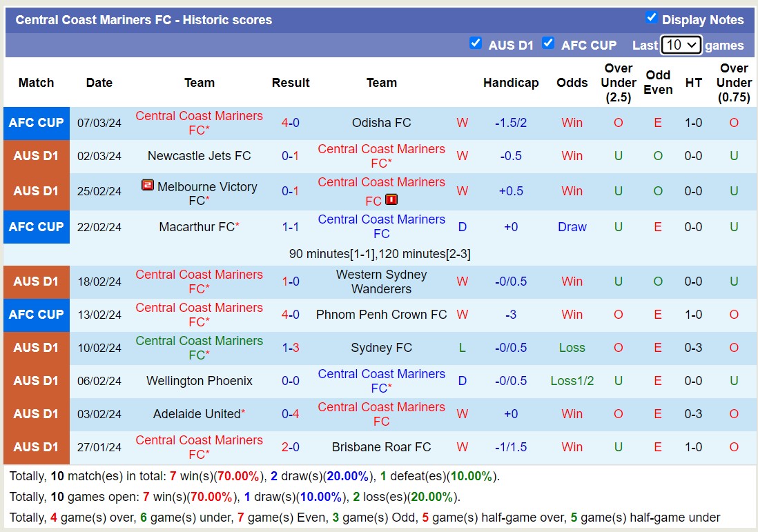Click the AUS D1 badge in Brisbane Roar row
The width and height of the screenshot is (758, 532).
click(x=36, y=447)
